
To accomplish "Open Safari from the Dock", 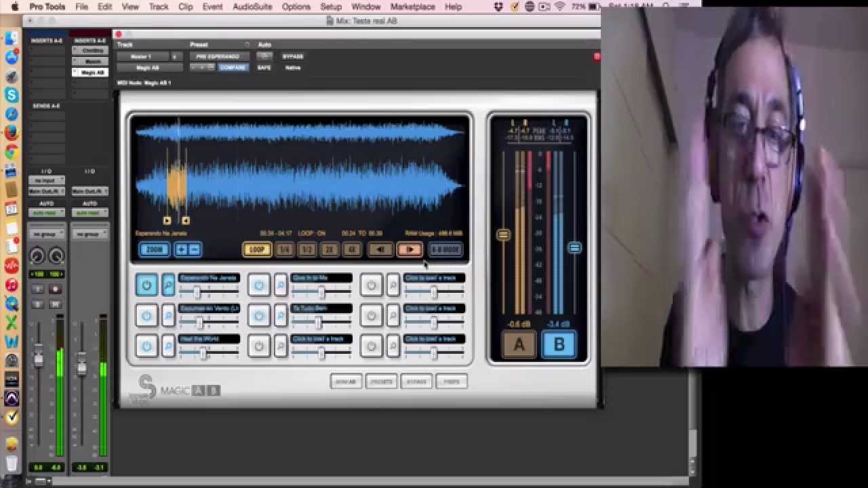I will [12, 115].
